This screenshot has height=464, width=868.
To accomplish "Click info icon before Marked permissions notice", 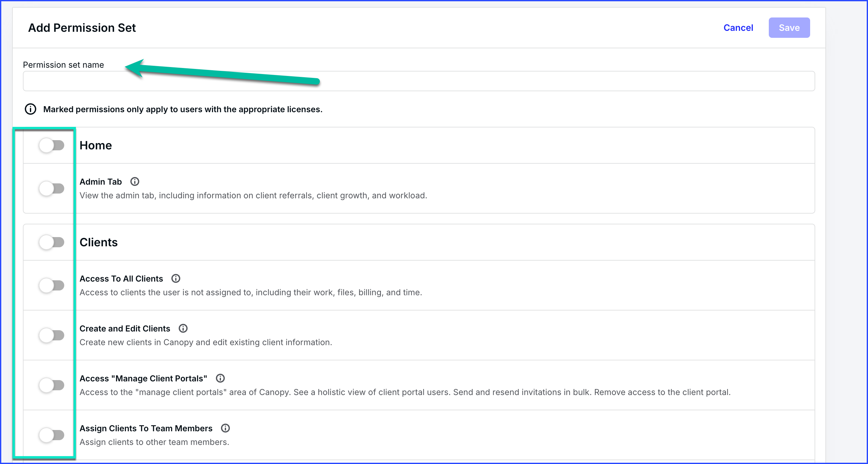I will [31, 109].
